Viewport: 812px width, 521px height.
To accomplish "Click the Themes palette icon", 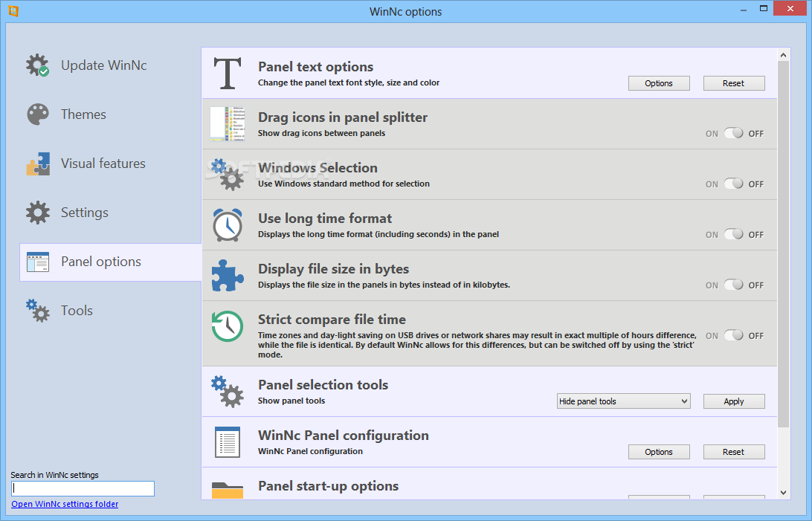I will coord(38,114).
